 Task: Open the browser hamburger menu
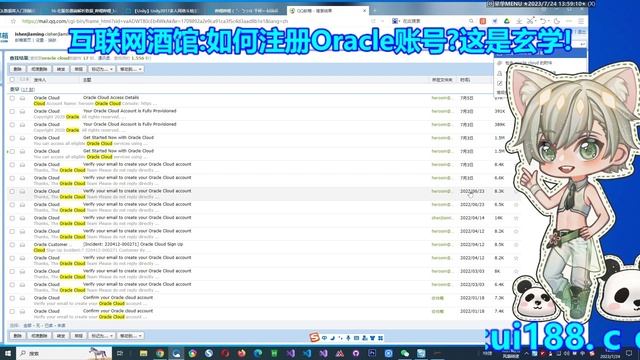click(x=581, y=21)
